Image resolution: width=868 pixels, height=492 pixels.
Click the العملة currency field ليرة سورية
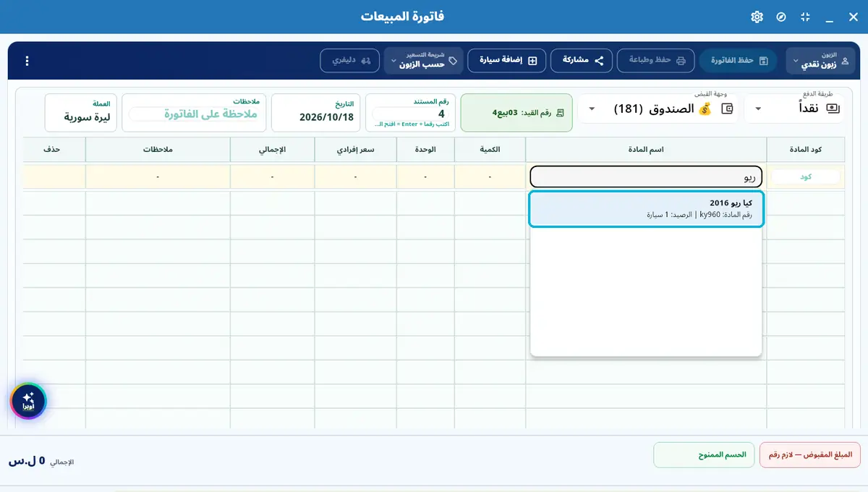coord(80,113)
